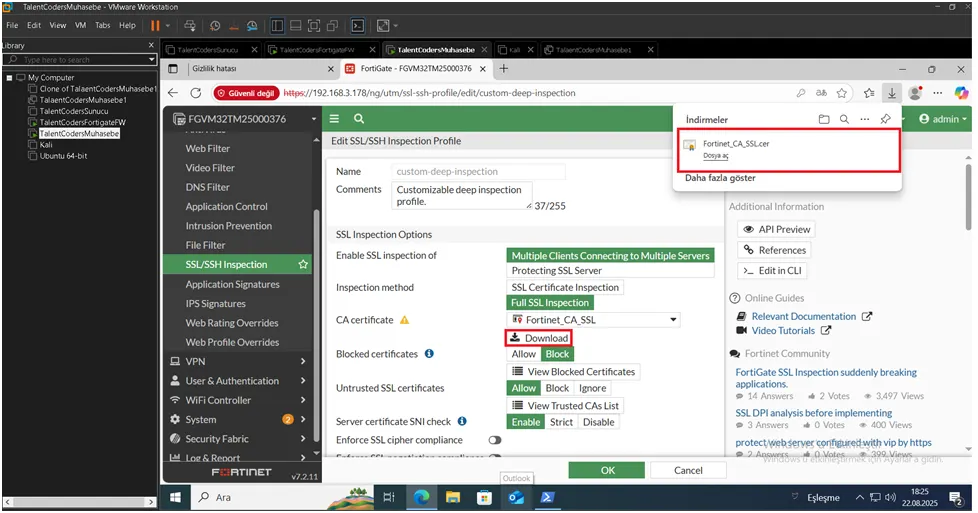This screenshot has width=978, height=513.
Task: Click FortiGate search magnifier icon
Action: point(359,119)
